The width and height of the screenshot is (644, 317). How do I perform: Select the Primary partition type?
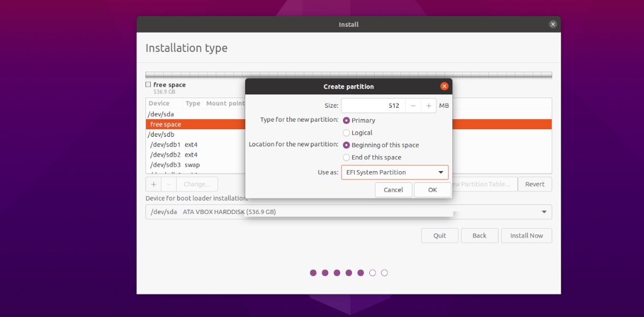tap(346, 121)
